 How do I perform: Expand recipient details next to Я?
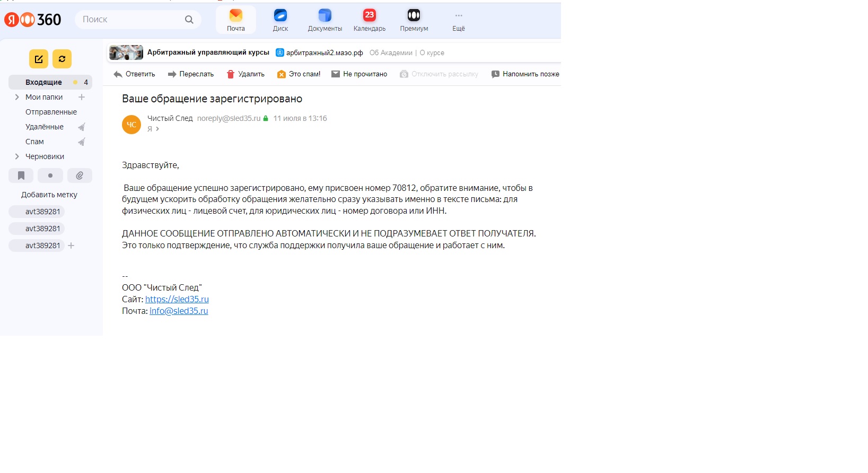[157, 129]
